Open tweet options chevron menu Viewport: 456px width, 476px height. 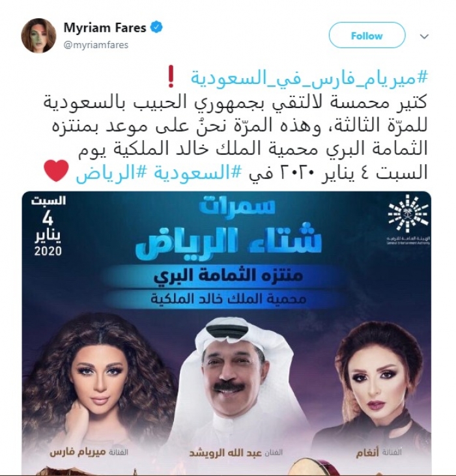pos(424,36)
